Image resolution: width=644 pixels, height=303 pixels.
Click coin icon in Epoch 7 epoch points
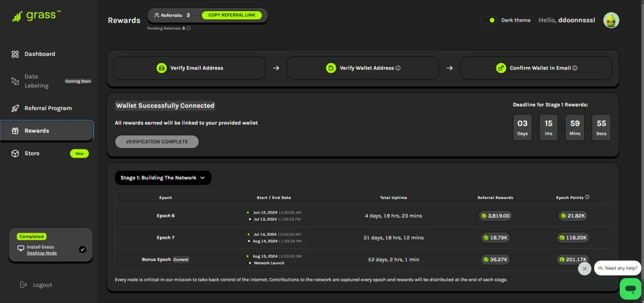562,238
